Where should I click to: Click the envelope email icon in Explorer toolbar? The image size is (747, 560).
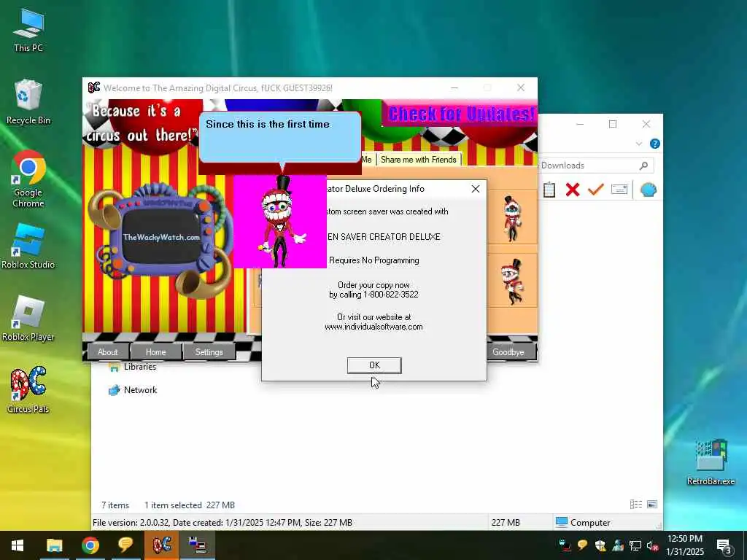click(619, 190)
